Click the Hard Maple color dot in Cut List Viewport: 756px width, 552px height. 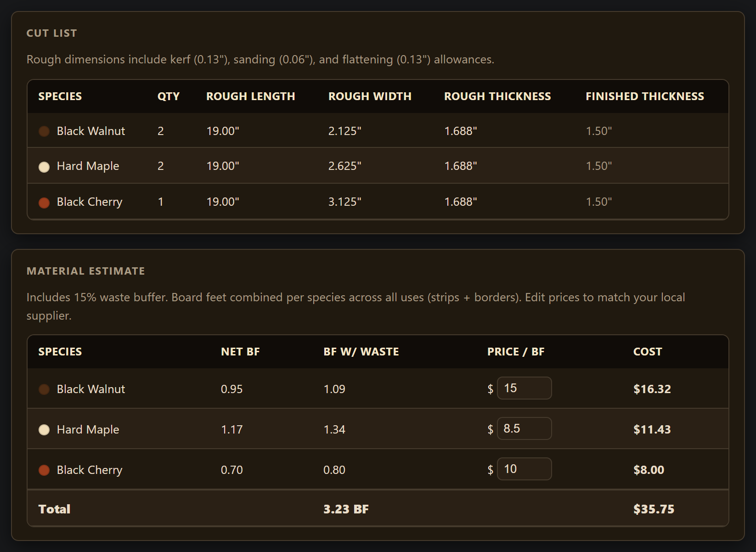pyautogui.click(x=44, y=167)
